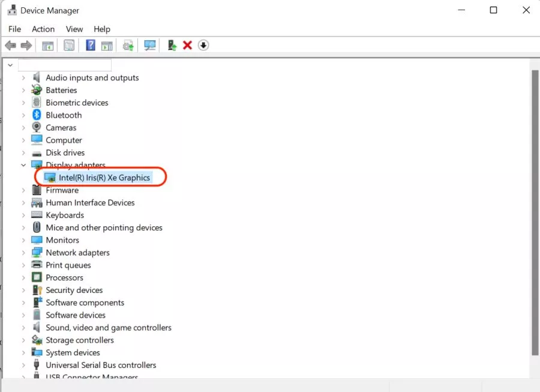Open the Action menu
The image size is (540, 392).
[43, 29]
